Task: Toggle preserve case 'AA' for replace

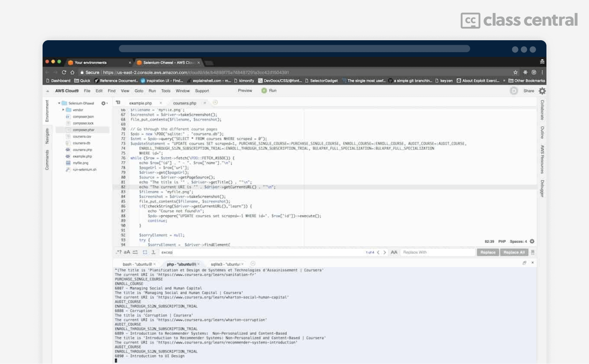Action: click(x=394, y=253)
